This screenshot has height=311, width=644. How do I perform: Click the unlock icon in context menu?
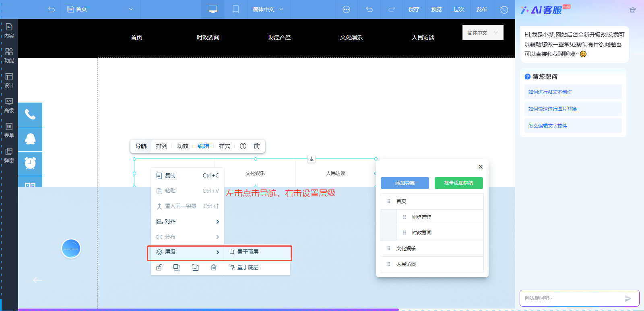point(159,268)
